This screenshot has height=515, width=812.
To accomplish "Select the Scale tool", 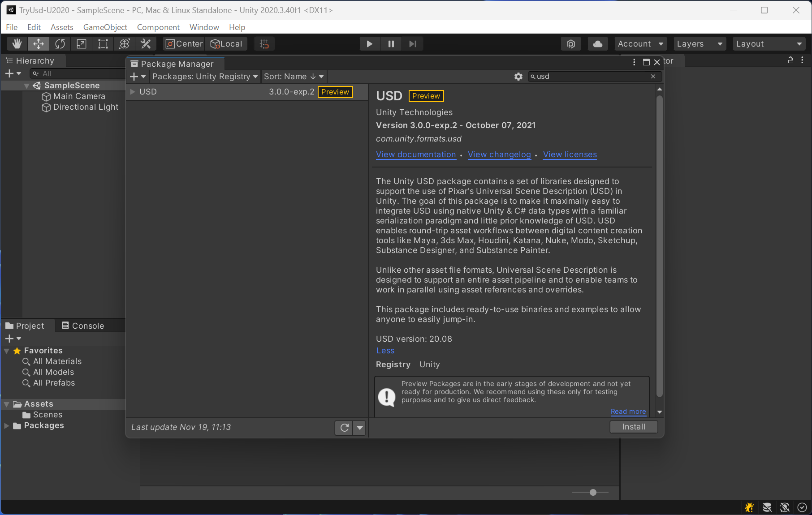I will coord(82,44).
